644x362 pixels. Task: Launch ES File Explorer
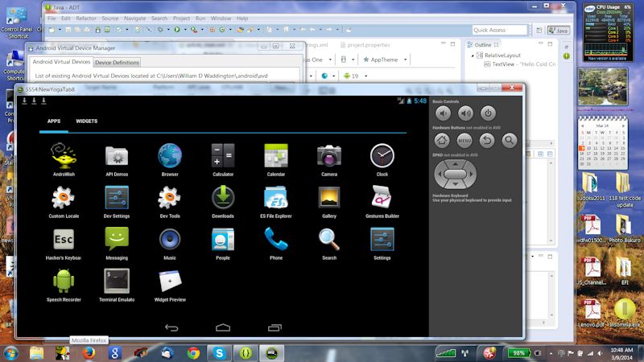[276, 201]
